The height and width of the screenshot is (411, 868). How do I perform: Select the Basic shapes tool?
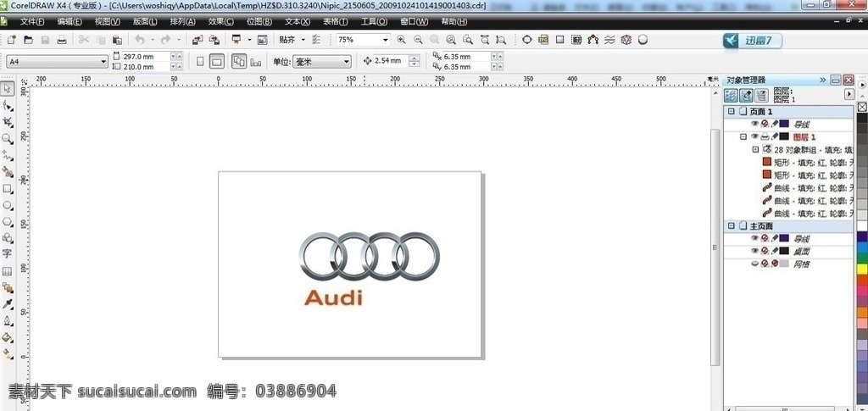(x=7, y=238)
